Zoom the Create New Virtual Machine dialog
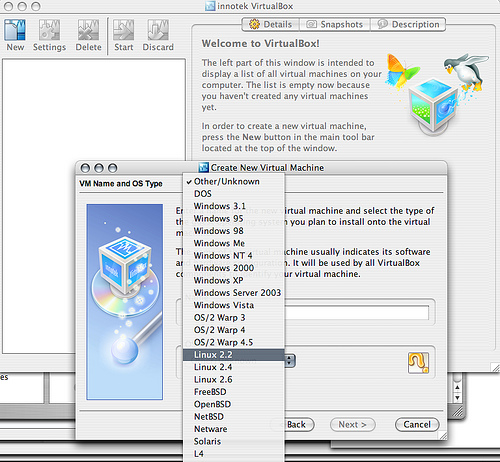 click(x=113, y=168)
